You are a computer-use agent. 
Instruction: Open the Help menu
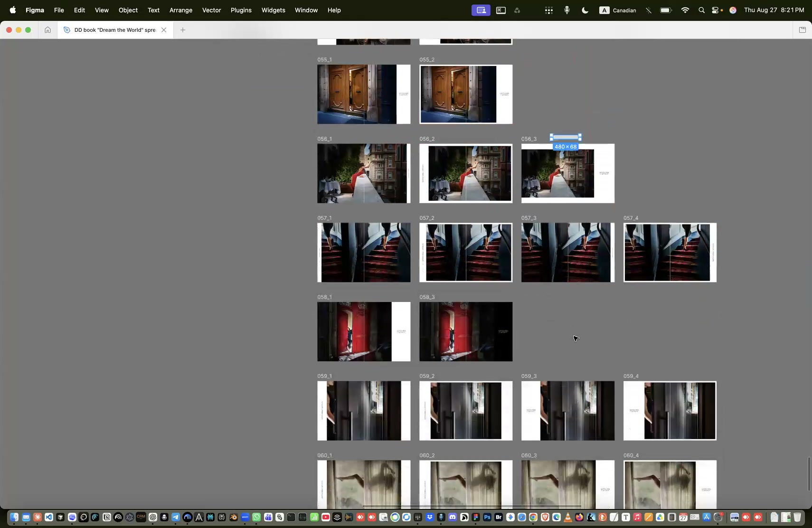pyautogui.click(x=334, y=10)
